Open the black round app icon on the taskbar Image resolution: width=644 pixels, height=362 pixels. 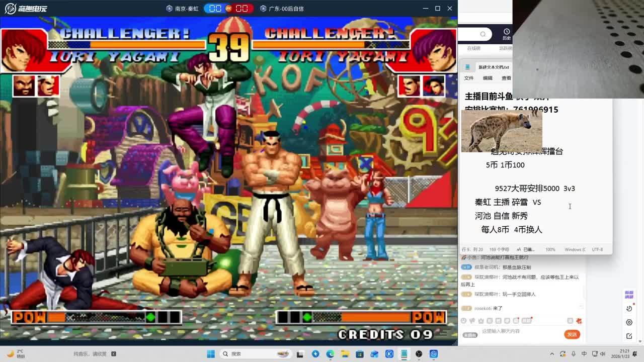419,354
